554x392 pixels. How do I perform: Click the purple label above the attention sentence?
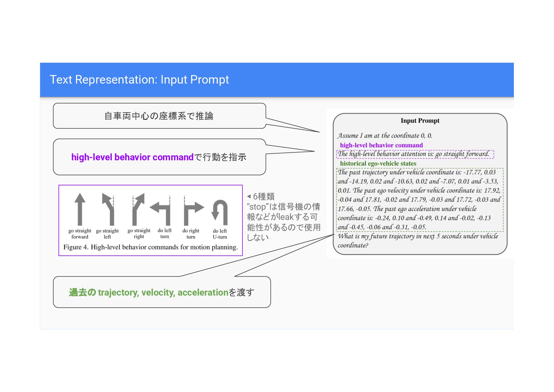pos(381,145)
